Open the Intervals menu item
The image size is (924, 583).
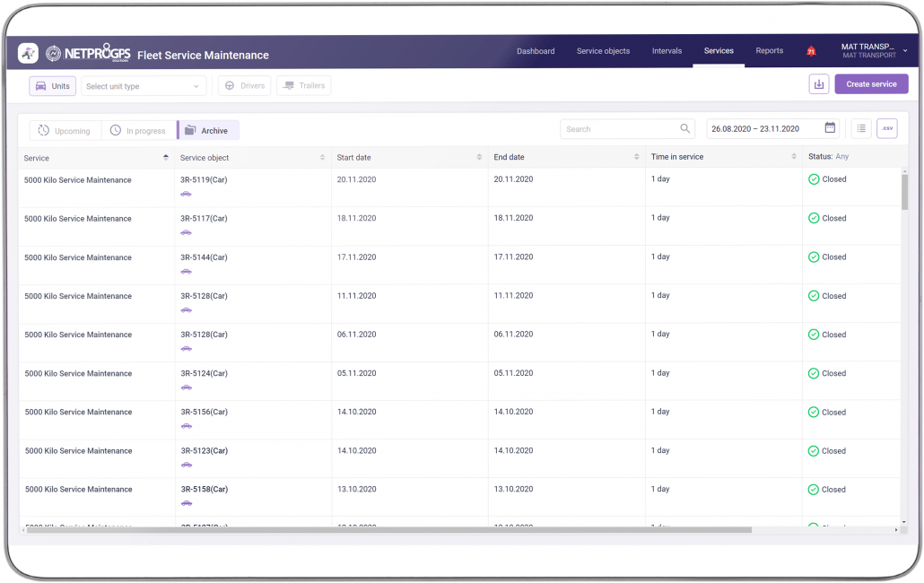coord(667,51)
